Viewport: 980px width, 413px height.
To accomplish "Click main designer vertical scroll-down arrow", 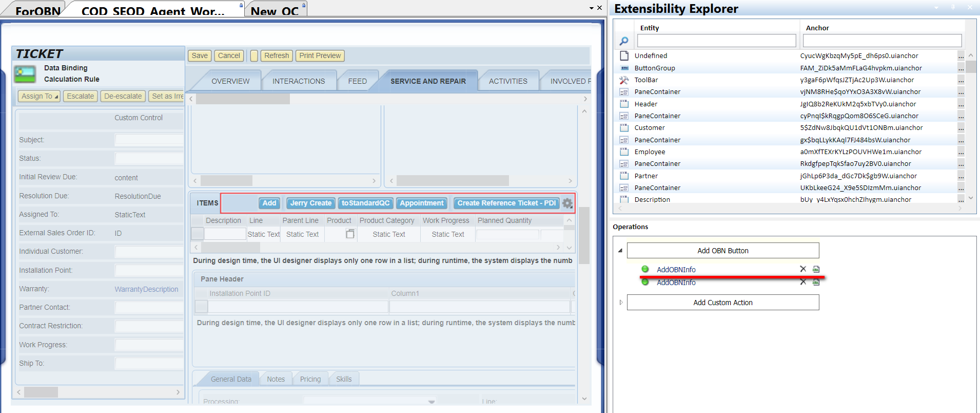I will (x=584, y=399).
